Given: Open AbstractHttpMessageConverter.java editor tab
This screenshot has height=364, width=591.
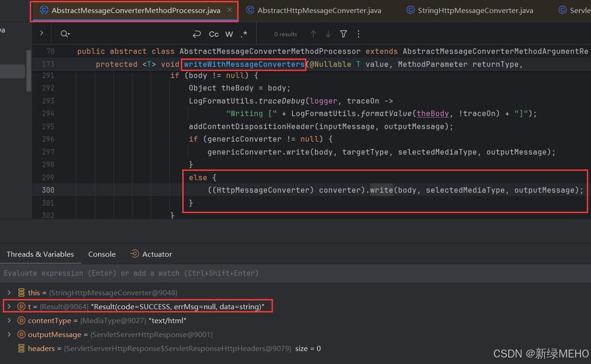Looking at the screenshot, I should coord(319,10).
